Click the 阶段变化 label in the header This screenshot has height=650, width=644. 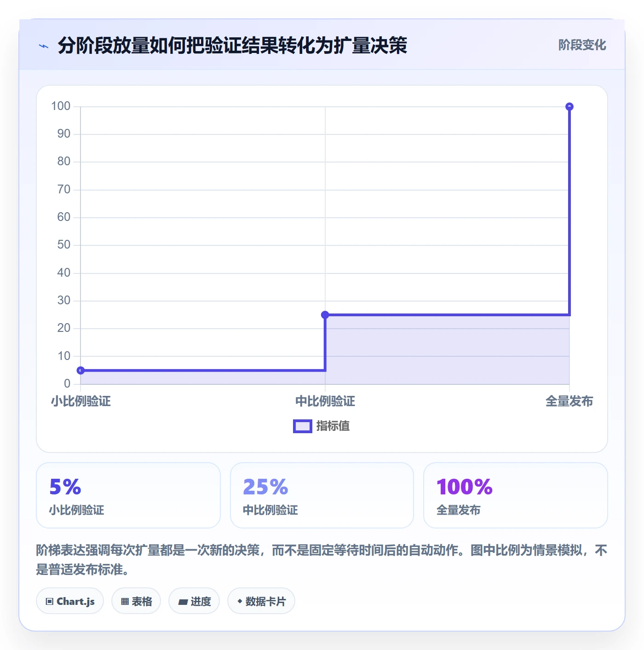tap(582, 45)
